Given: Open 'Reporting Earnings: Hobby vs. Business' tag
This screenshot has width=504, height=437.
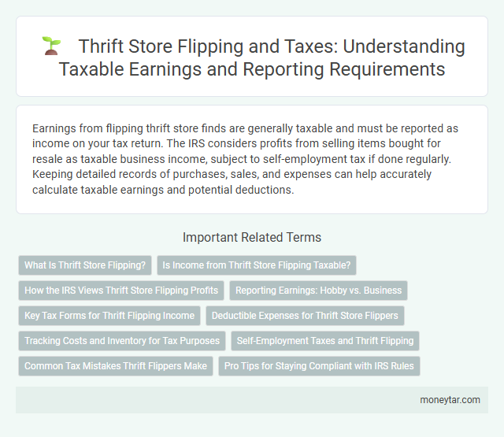Looking at the screenshot, I should (318, 291).
